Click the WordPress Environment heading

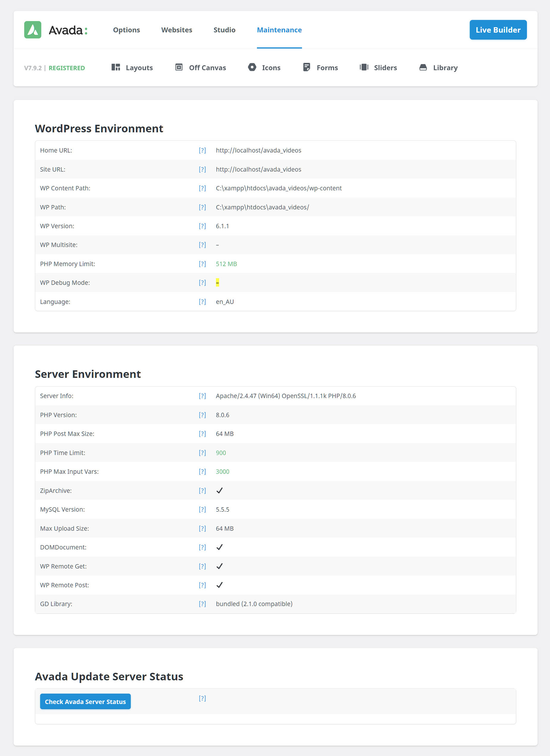(99, 128)
